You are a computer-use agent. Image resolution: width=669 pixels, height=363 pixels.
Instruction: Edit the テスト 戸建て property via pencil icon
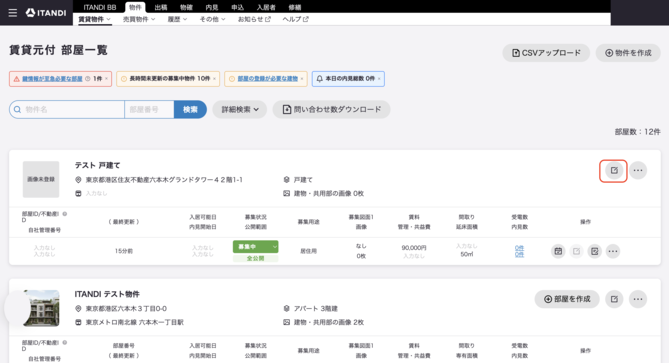coord(614,170)
